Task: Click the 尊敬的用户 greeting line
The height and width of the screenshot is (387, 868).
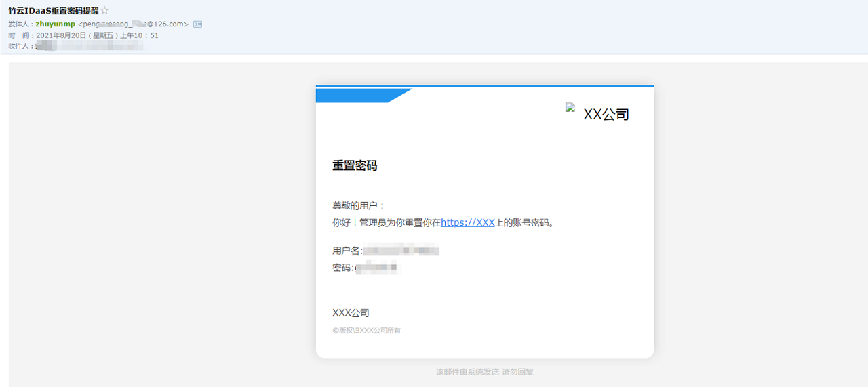Action: [x=359, y=205]
